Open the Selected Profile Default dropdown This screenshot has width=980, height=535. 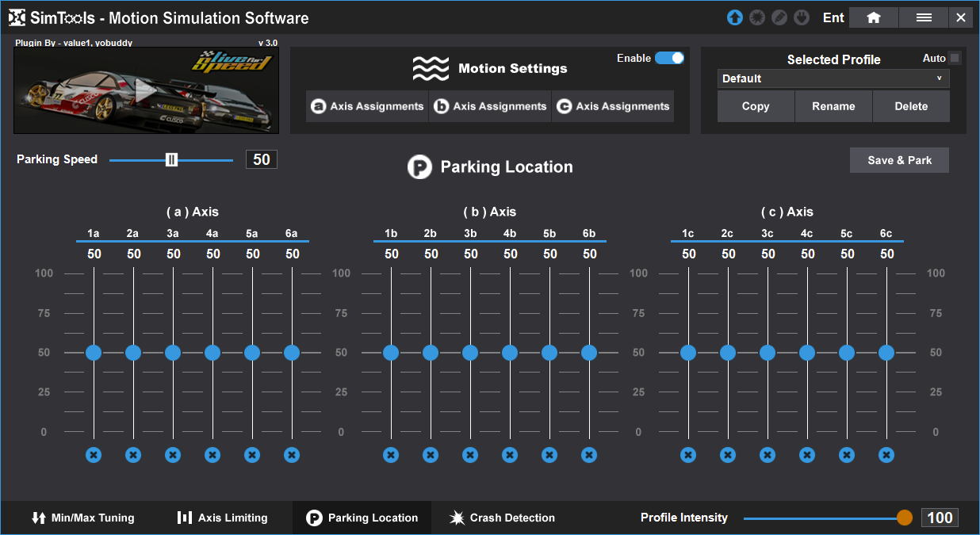click(x=833, y=78)
